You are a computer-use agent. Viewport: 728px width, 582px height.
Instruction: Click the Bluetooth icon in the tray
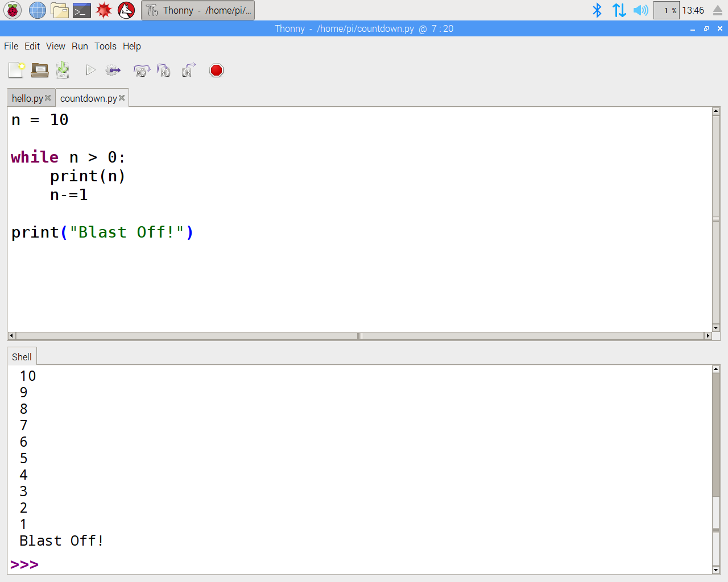click(x=598, y=10)
